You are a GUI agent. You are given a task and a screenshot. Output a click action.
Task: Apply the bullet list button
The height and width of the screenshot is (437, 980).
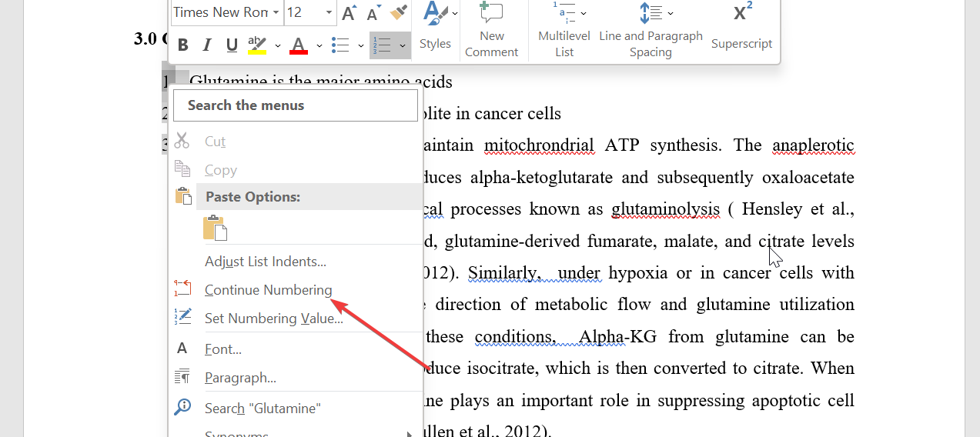(341, 45)
